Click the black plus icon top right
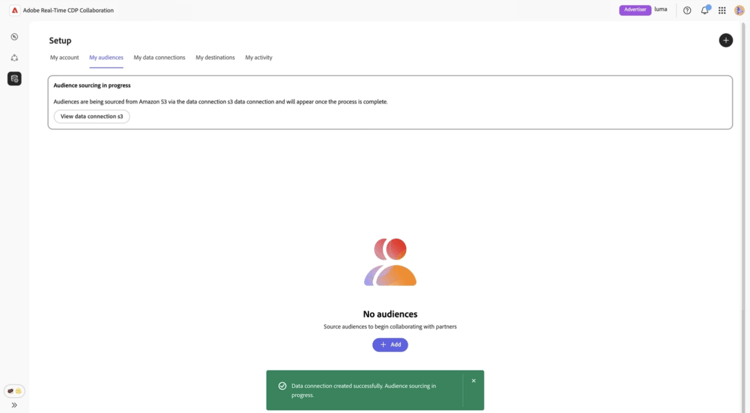The height and width of the screenshot is (413, 750). coord(726,40)
